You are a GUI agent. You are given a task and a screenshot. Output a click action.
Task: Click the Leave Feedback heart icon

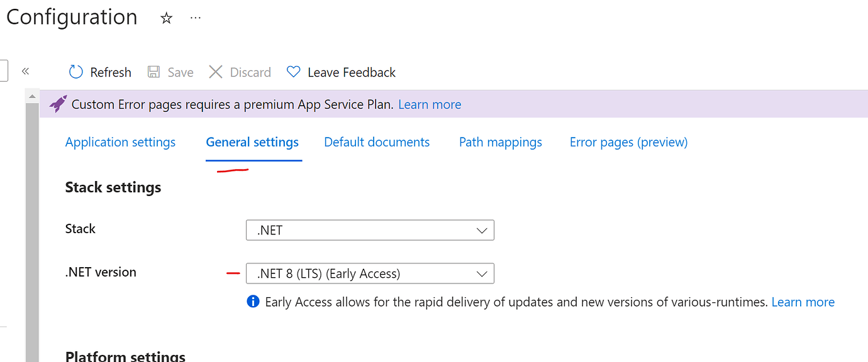coord(292,72)
